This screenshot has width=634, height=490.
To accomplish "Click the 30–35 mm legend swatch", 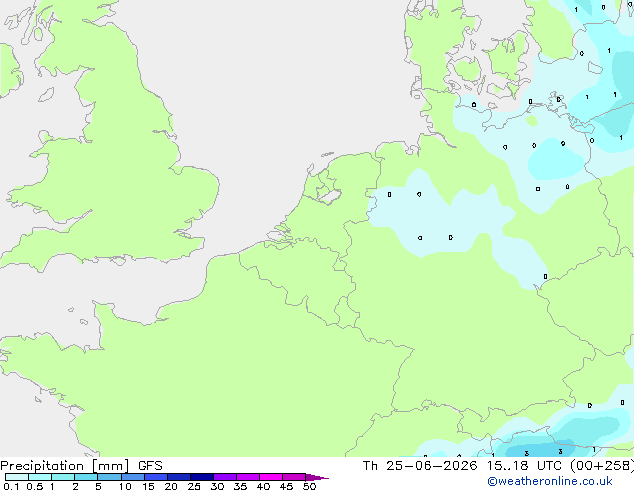I will point(225,477).
